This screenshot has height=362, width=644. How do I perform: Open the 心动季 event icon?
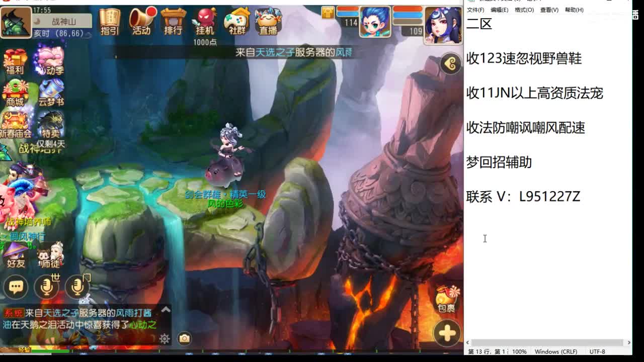click(50, 61)
